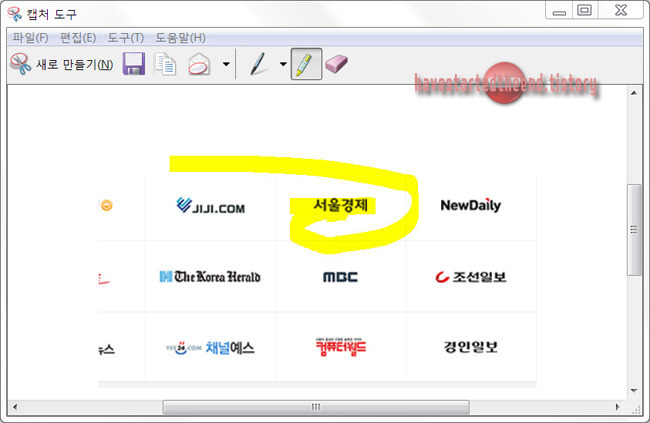Save the snip with the floppy disk icon
The image size is (650, 423).
[134, 64]
